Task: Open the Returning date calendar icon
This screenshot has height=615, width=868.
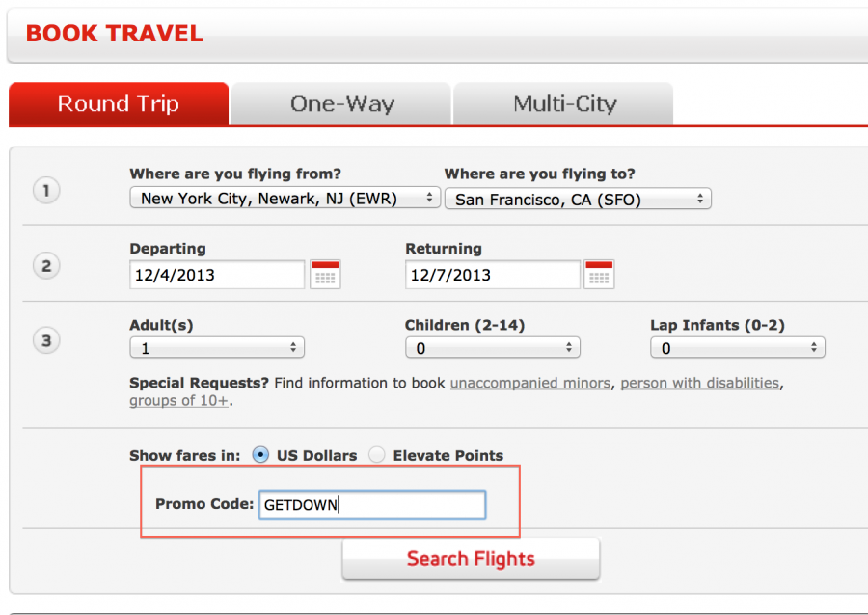Action: coord(598,274)
